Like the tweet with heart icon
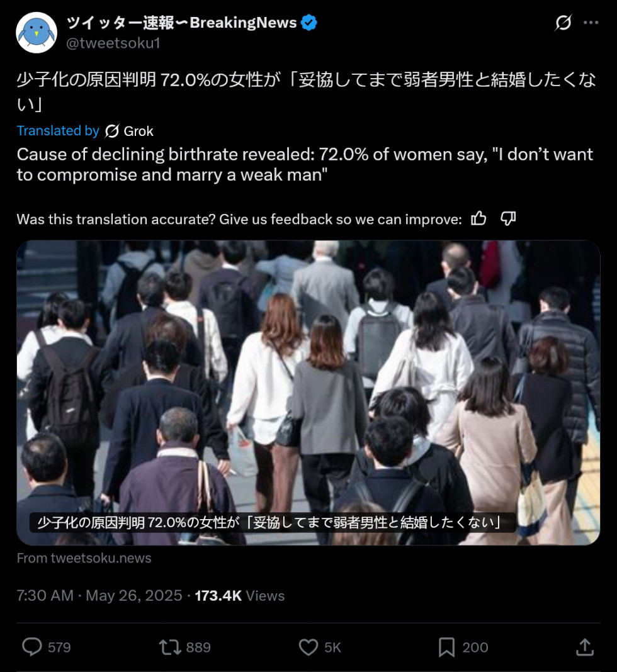This screenshot has height=672, width=617. [x=308, y=647]
